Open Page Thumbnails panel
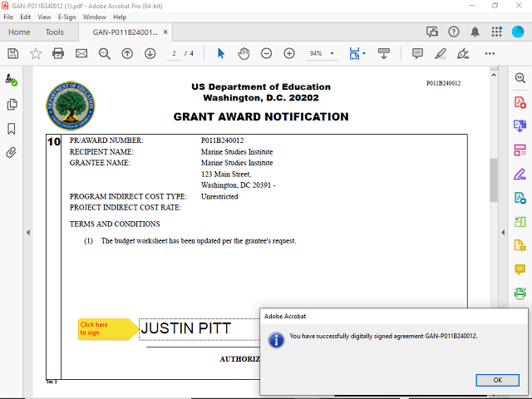The width and height of the screenshot is (532, 399). pyautogui.click(x=12, y=105)
